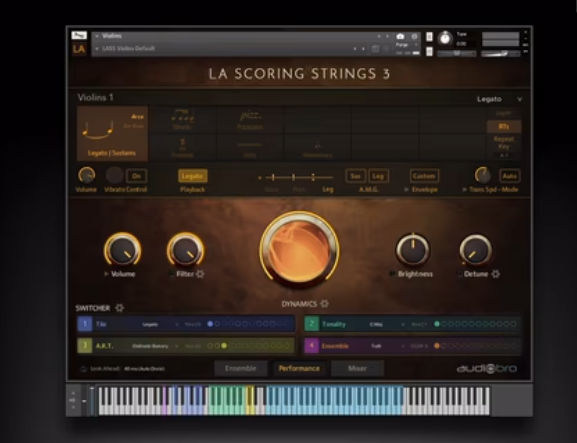Viewport: 577px width, 443px height.
Task: Select the Legato | Sustains articulation tile
Action: click(112, 134)
